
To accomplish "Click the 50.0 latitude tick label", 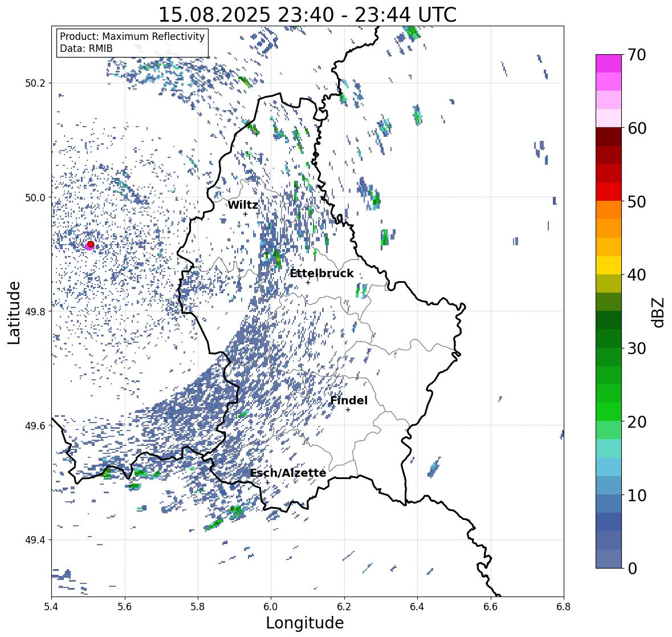I will [35, 198].
